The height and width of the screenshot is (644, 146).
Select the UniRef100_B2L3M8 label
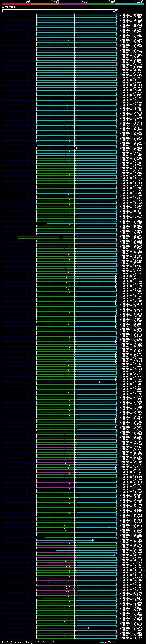131,585
